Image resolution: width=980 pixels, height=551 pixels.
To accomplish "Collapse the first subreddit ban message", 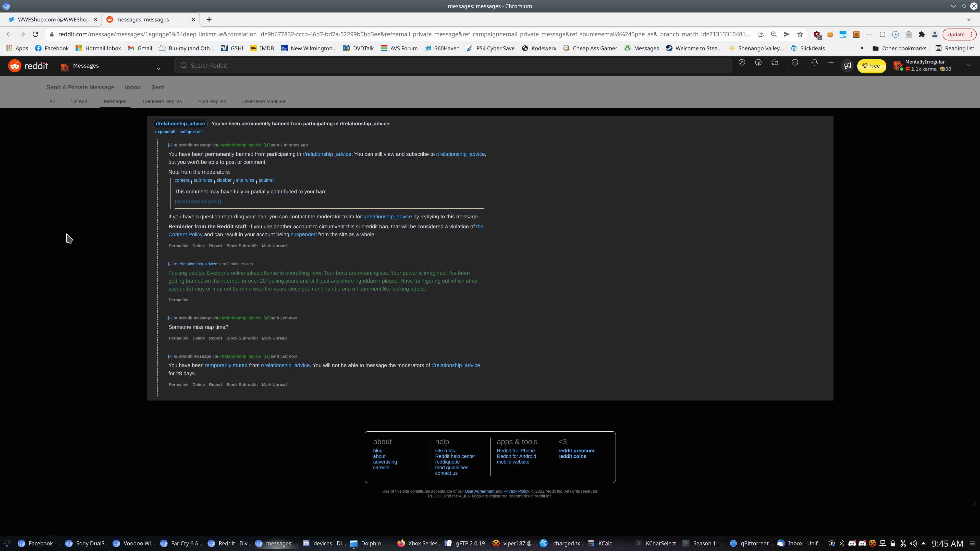I will 170,145.
